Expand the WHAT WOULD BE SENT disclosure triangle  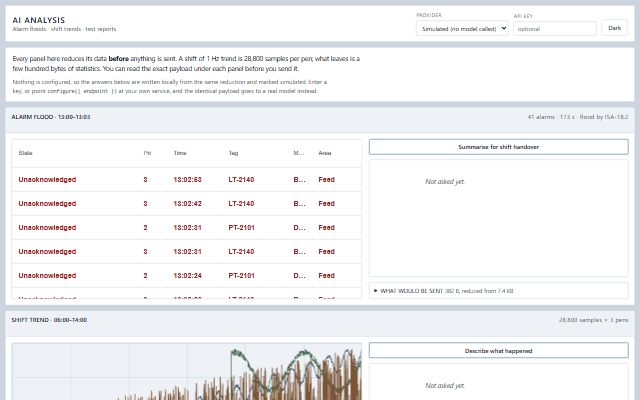pos(376,291)
